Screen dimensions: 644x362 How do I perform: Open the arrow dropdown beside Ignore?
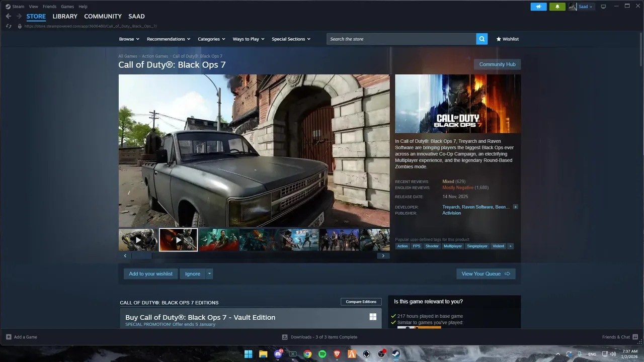pos(210,274)
